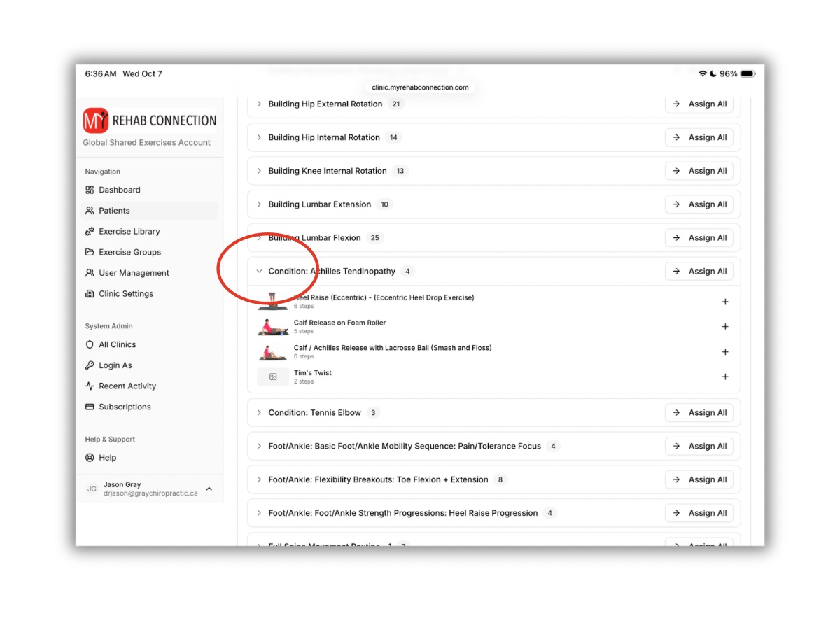Open User Management navigation item
840x630 pixels.
(150, 273)
